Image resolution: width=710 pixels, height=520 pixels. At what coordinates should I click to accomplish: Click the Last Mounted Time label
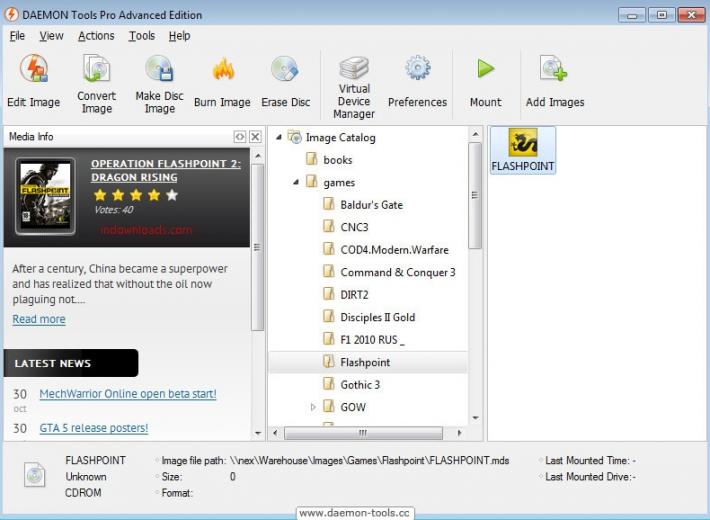tap(590, 461)
